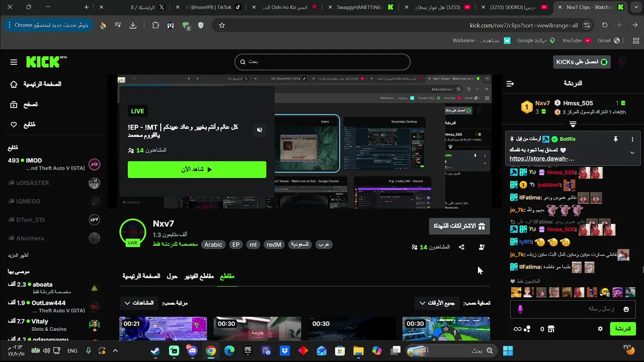The image size is (644, 362).
Task: Click the green 'شاهد الآن' watch now button
Action: (x=197, y=169)
